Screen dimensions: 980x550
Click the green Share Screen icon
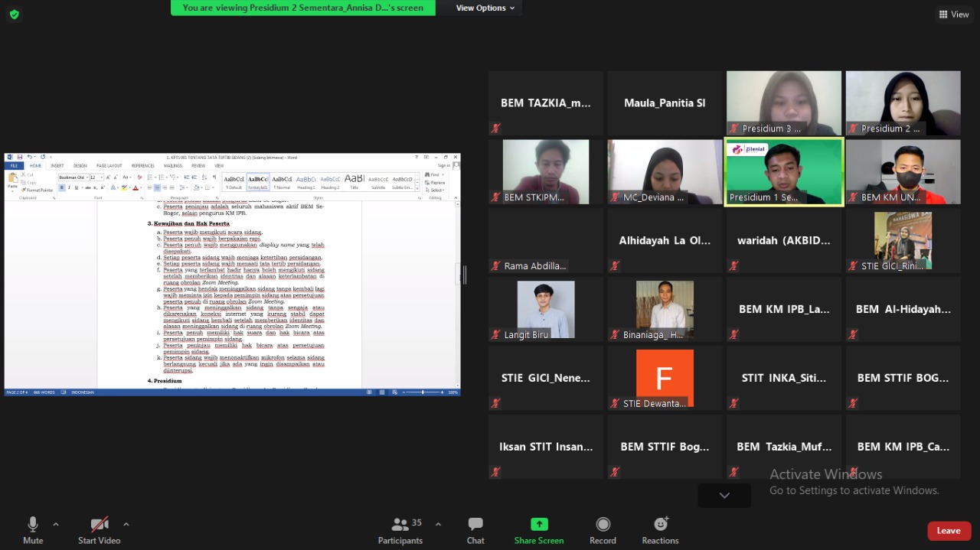pos(539,525)
